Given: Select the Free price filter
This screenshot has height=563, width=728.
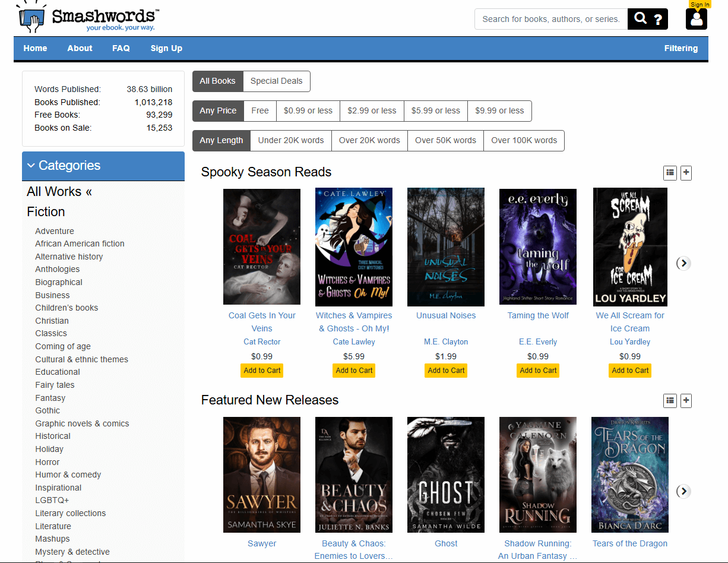Looking at the screenshot, I should coord(259,111).
